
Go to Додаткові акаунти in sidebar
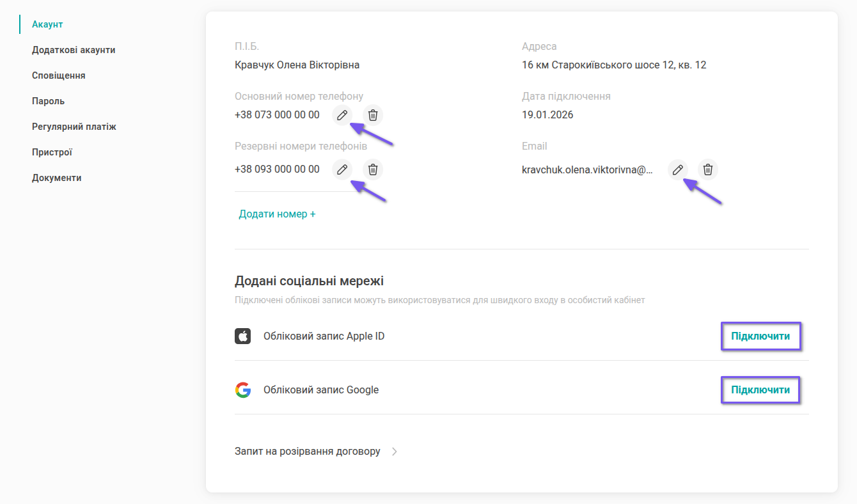click(x=74, y=50)
